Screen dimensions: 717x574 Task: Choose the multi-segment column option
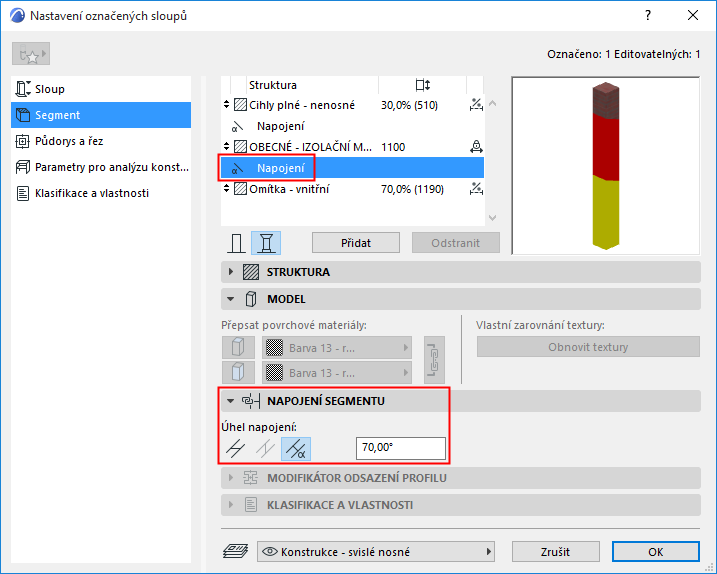(x=266, y=243)
